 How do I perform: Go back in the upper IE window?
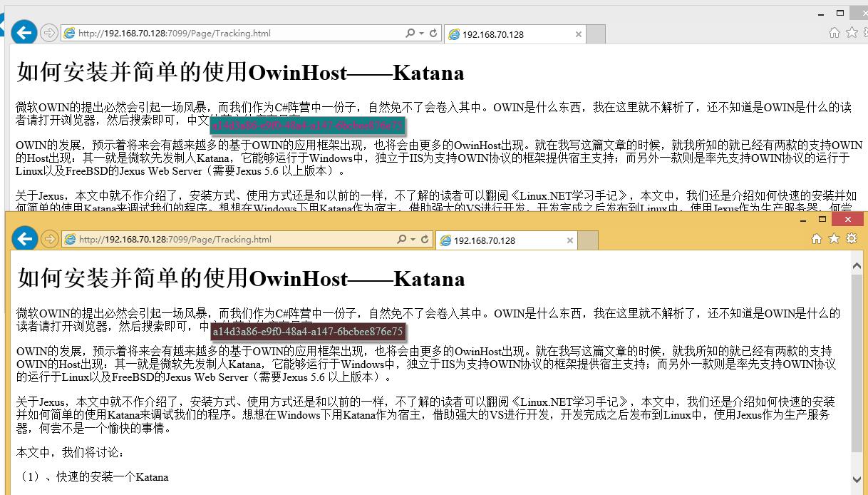pyautogui.click(x=24, y=32)
